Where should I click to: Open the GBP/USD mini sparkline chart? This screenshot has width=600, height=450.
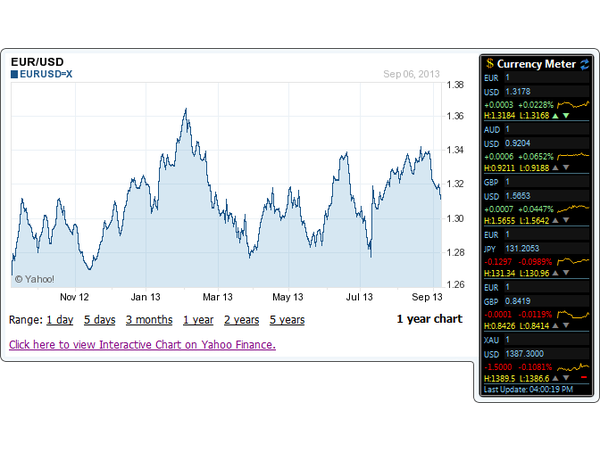click(573, 209)
